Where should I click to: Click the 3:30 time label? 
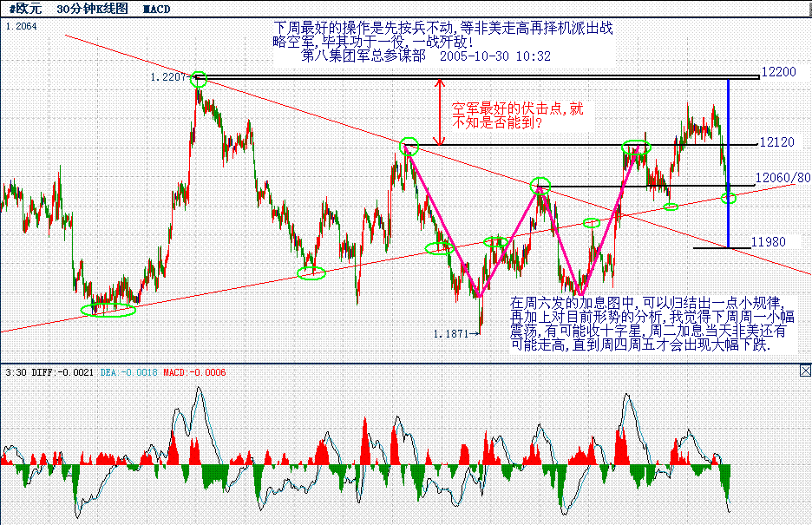(16, 372)
